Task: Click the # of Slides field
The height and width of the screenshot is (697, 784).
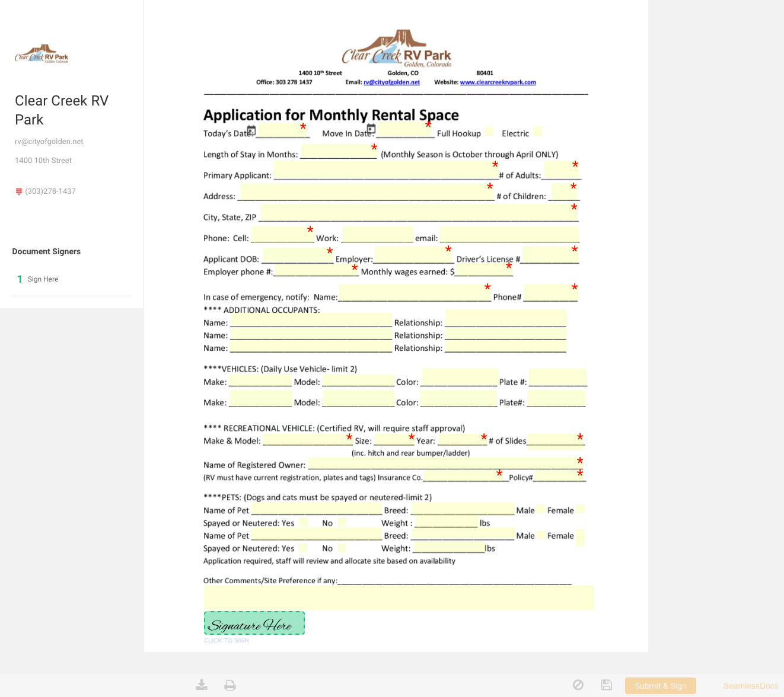Action: (554, 441)
